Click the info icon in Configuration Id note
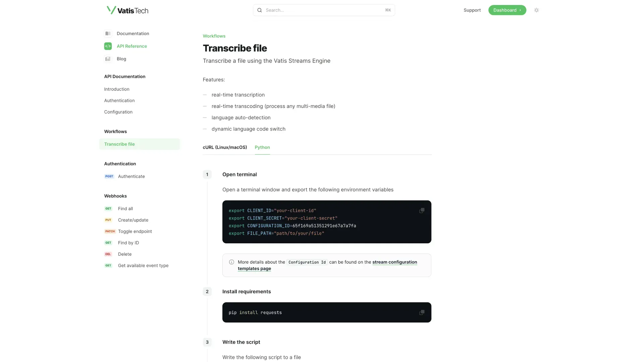Screen dimensions: 644x362 tap(231, 262)
